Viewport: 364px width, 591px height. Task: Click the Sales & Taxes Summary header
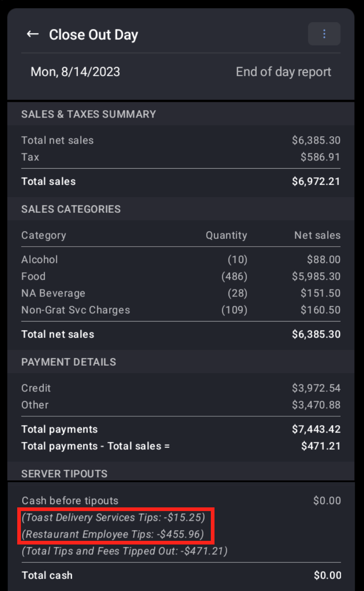[x=88, y=114]
